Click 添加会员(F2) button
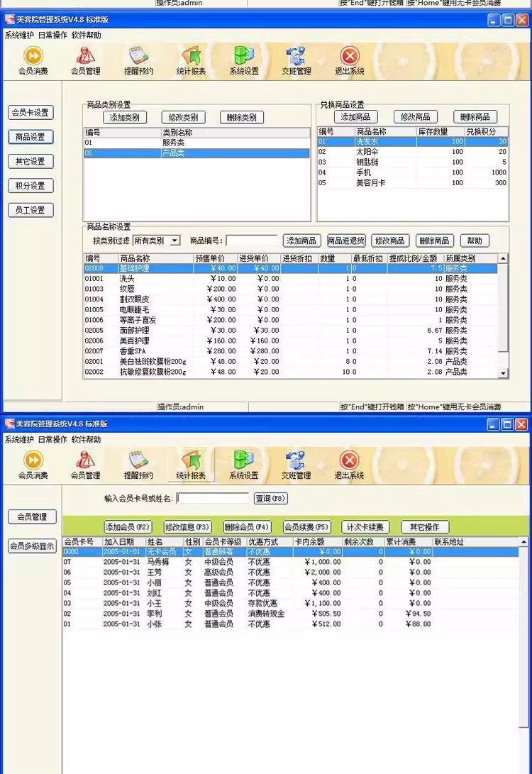 click(127, 527)
